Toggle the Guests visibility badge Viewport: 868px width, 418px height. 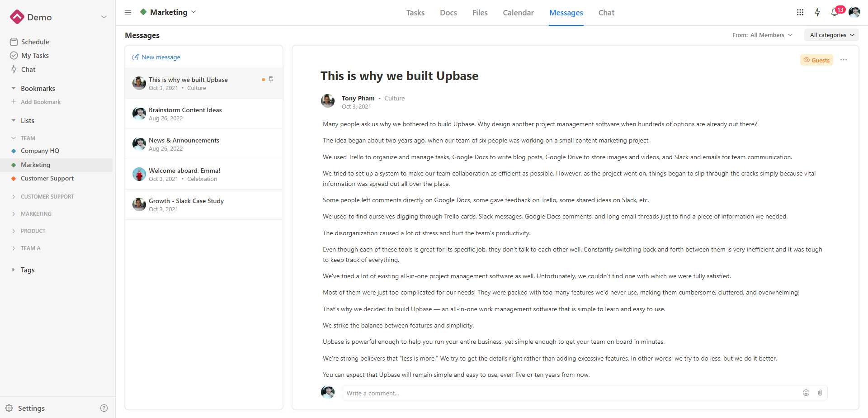pyautogui.click(x=816, y=60)
